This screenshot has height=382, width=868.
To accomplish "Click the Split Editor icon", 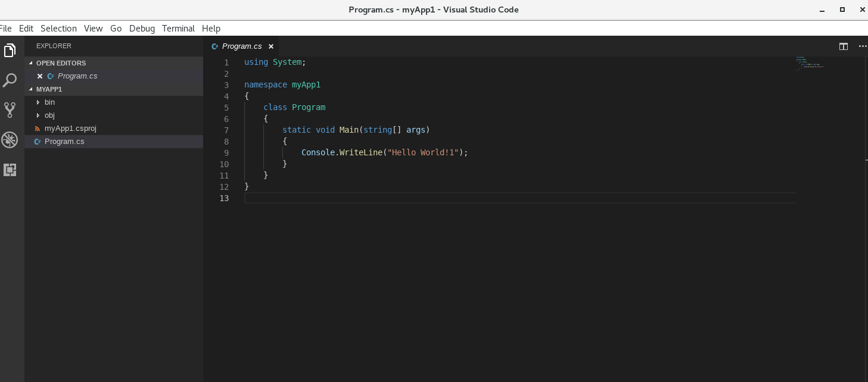I will (844, 46).
